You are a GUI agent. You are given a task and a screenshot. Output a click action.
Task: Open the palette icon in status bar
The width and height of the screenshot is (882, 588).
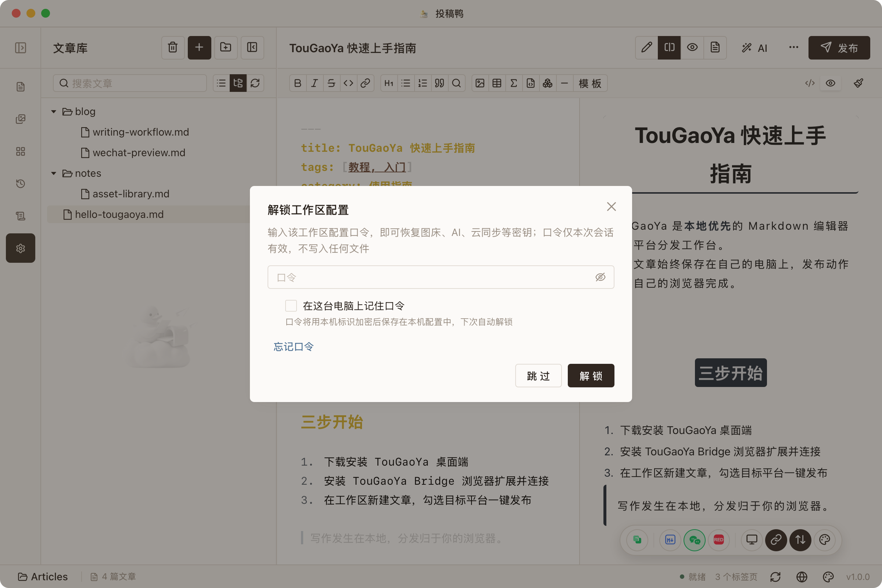[828, 577]
